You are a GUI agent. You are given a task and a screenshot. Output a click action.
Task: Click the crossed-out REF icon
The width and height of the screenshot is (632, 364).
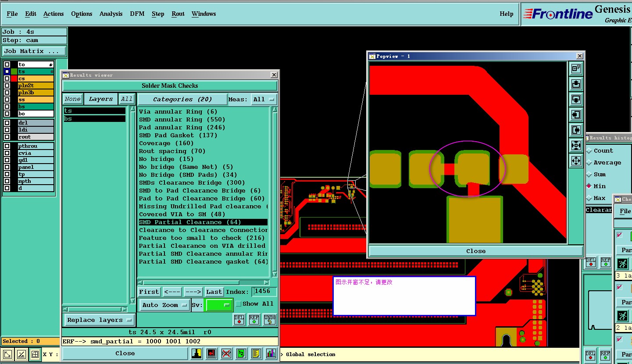[226, 353]
